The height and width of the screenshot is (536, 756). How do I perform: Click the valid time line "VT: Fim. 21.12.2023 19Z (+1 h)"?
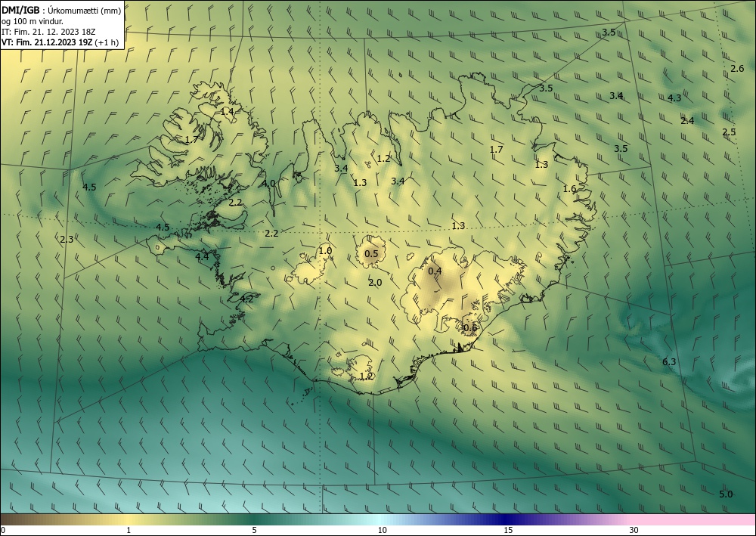[x=60, y=42]
